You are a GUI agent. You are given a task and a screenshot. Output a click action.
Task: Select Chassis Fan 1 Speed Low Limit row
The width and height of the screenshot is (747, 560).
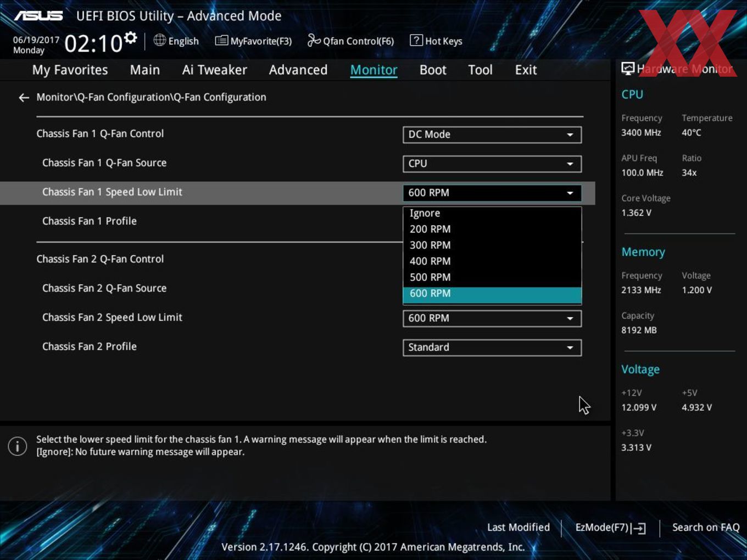(x=297, y=193)
